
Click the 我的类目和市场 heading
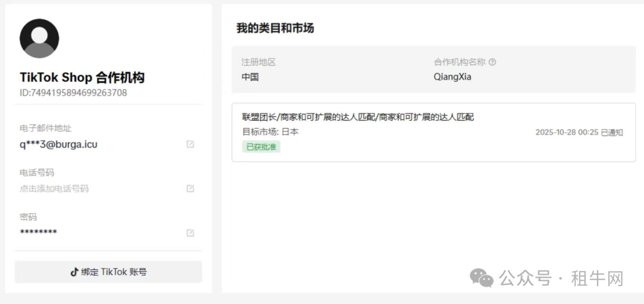click(x=275, y=28)
